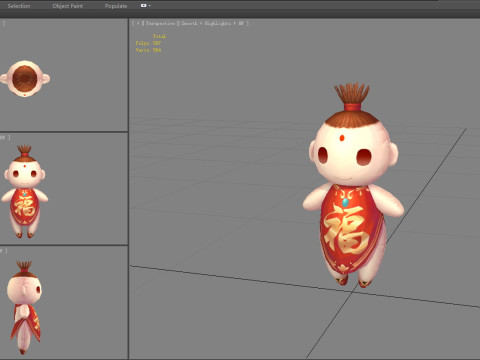Select the doll in the top-view viewport
Image resolution: width=480 pixels, height=360 pixels.
[x=25, y=79]
